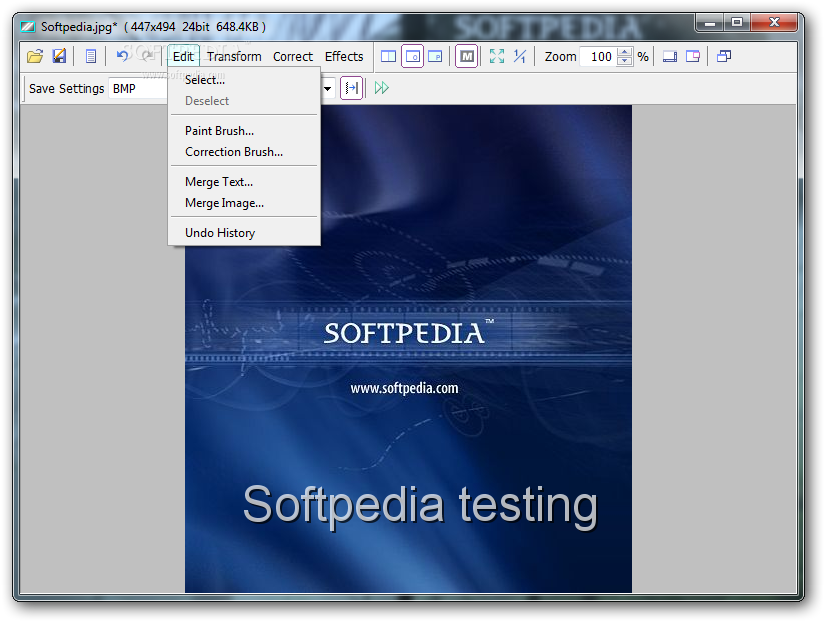Close the Softpedia.jpg window

773,23
